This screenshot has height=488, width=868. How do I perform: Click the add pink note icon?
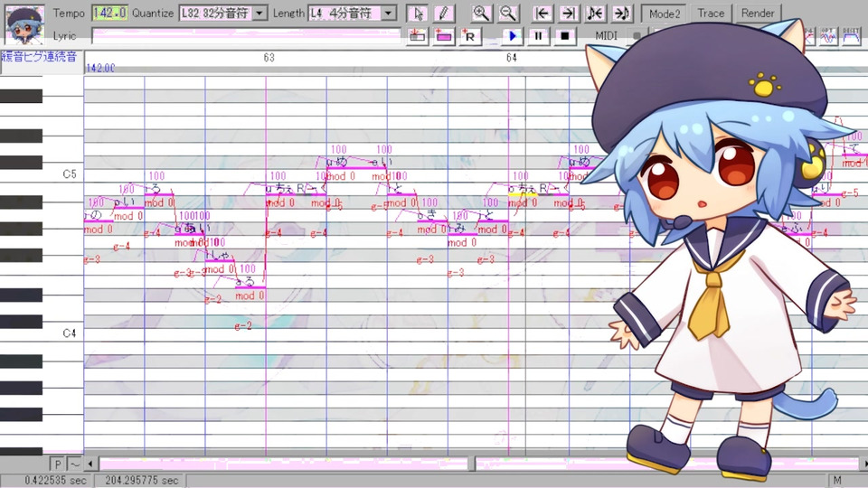pyautogui.click(x=443, y=36)
